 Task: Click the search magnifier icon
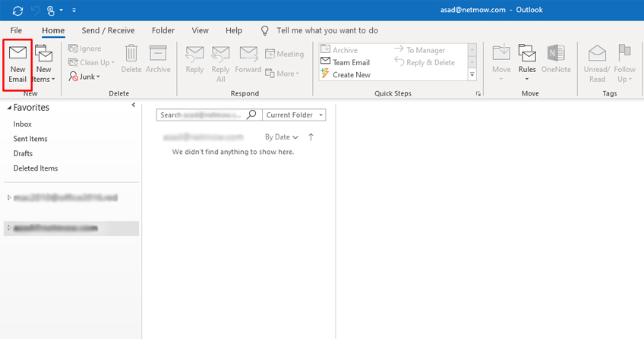[x=251, y=115]
